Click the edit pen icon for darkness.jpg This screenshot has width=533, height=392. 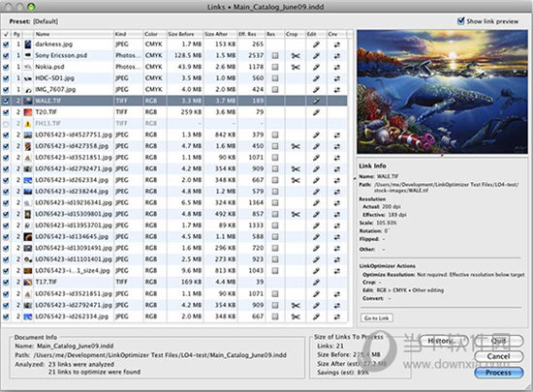pos(316,45)
